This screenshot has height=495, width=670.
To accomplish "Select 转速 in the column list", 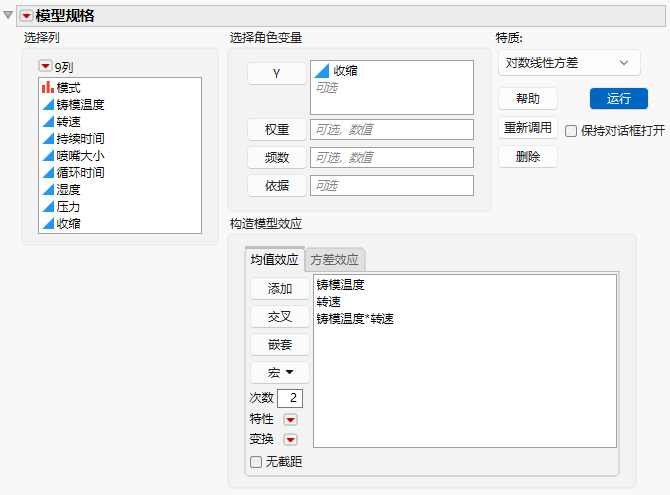I will [68, 121].
